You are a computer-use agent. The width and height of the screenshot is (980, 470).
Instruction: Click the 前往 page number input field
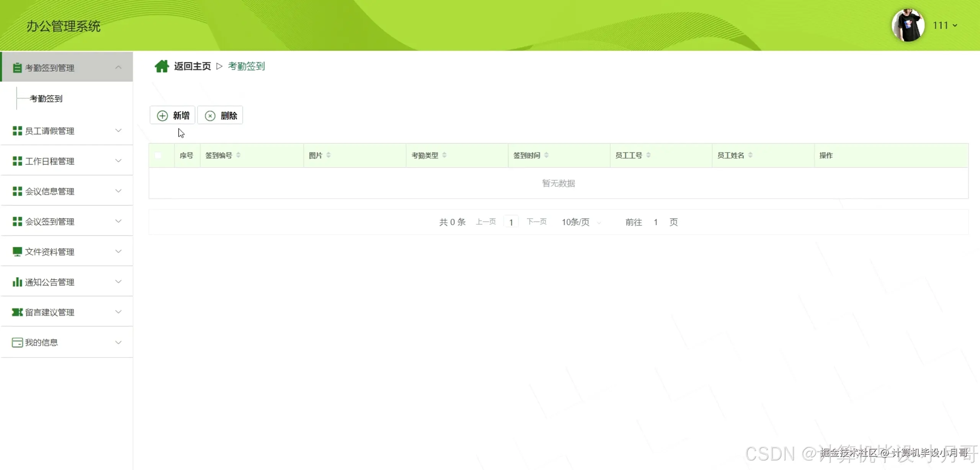[655, 222]
